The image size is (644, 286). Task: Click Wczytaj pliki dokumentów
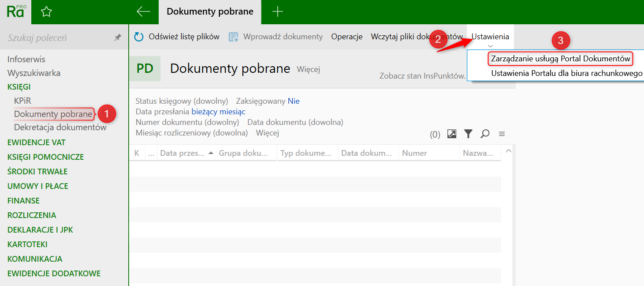(x=417, y=37)
